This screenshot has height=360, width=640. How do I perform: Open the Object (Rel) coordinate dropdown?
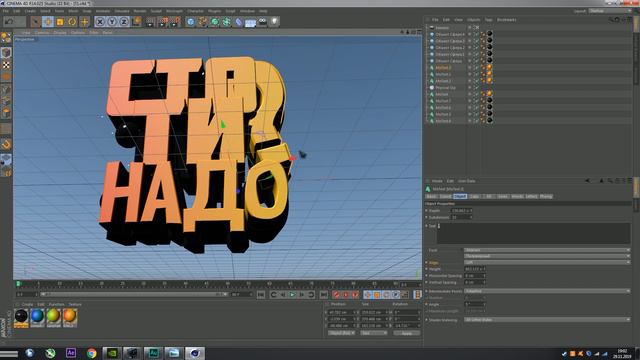(342, 333)
